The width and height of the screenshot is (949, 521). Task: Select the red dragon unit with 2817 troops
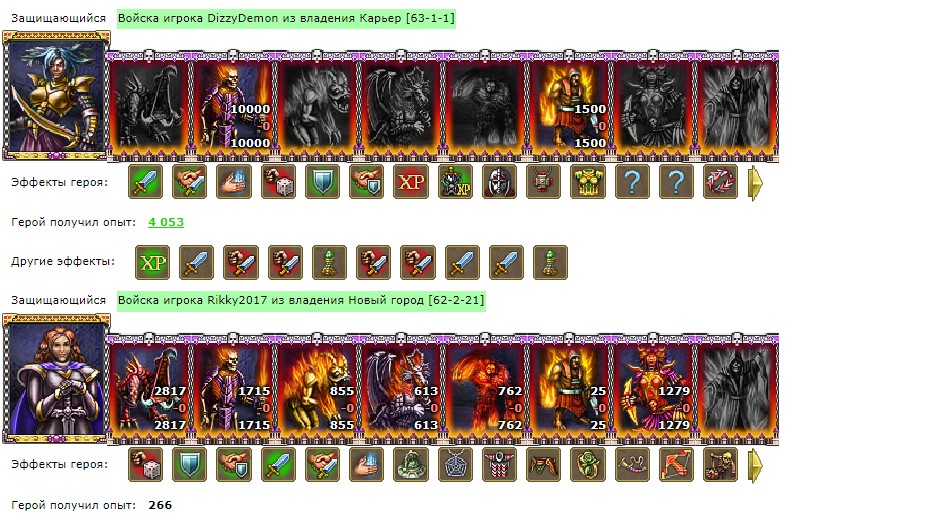point(149,388)
